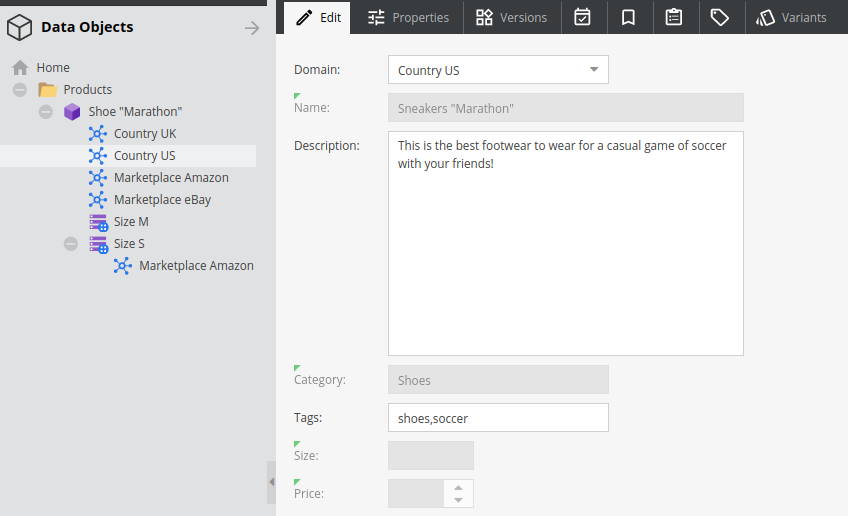
Task: Click the sliders icon on Properties tab
Action: (x=376, y=18)
